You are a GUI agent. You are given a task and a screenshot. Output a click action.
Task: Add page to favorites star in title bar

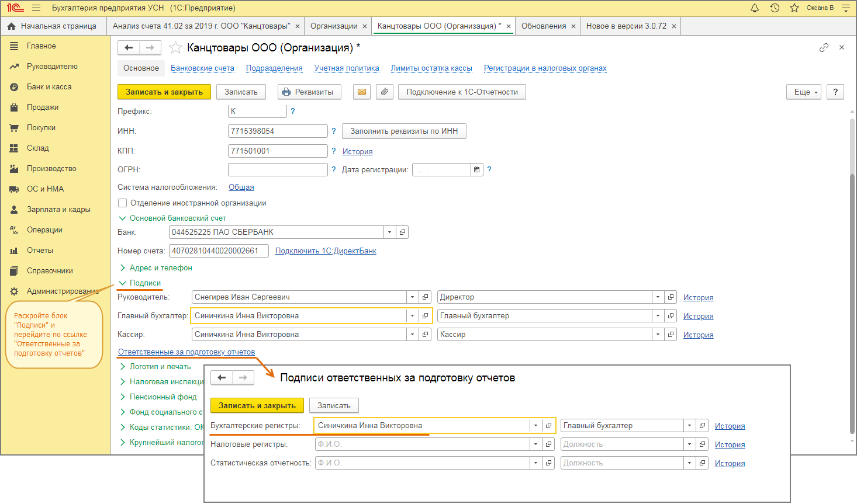tap(794, 8)
